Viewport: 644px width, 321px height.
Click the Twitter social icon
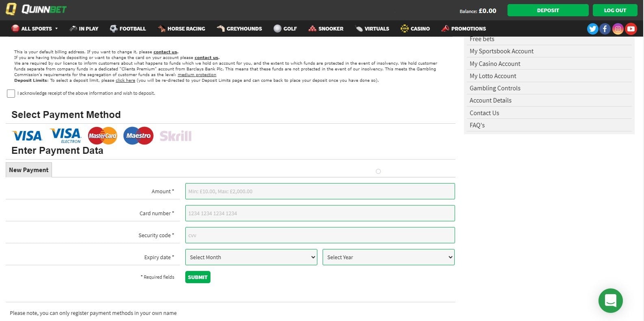592,28
